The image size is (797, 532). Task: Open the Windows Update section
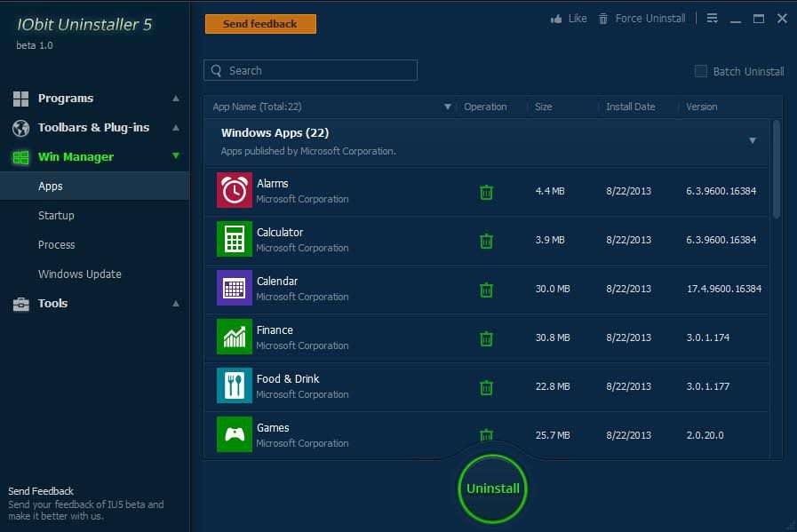coord(80,274)
